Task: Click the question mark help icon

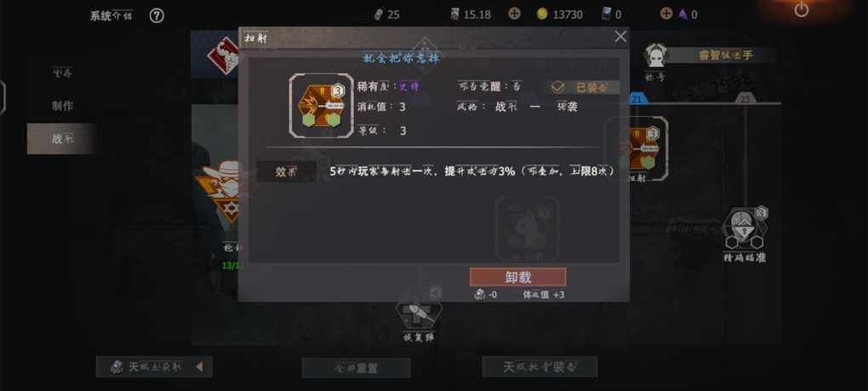Action: coord(157,15)
